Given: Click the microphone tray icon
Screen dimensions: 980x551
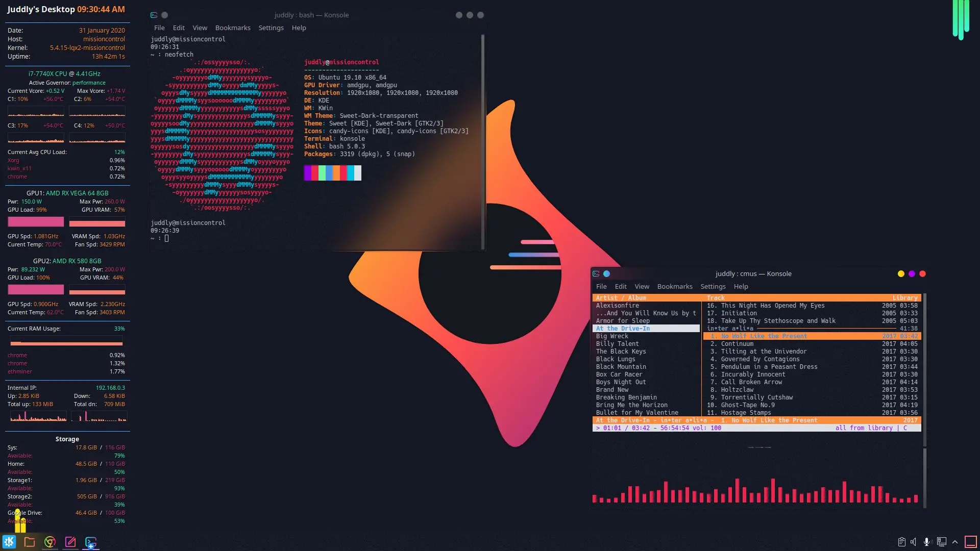Looking at the screenshot, I should pyautogui.click(x=927, y=542).
